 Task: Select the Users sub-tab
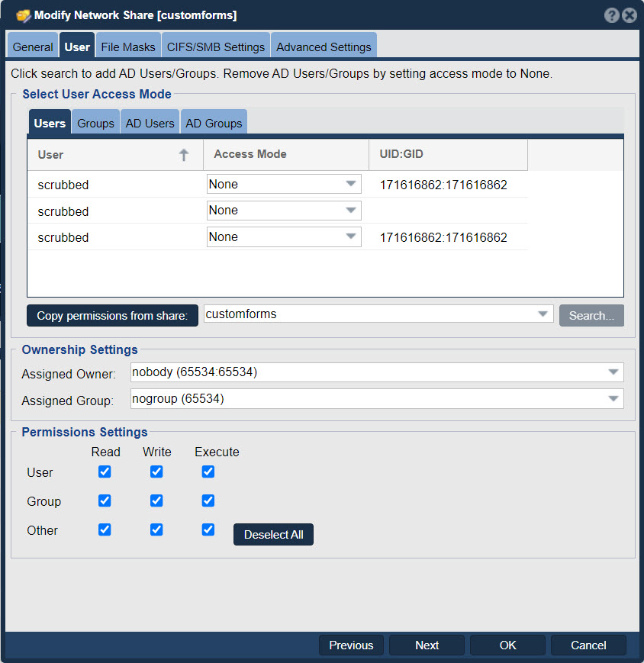pos(50,123)
